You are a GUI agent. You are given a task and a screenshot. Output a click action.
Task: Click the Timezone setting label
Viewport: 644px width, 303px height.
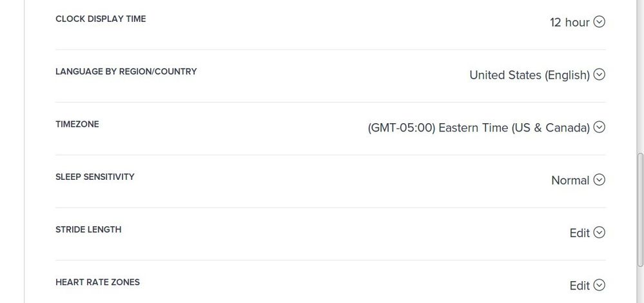77,124
